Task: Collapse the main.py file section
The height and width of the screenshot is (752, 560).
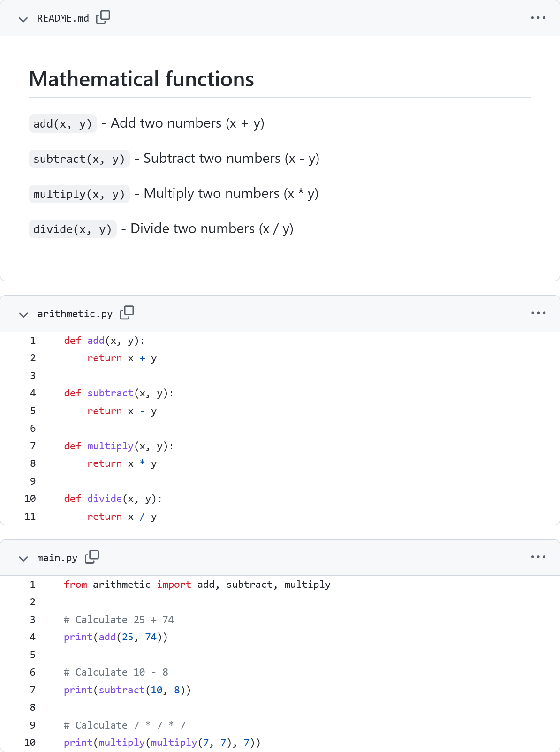Action: pos(23,558)
